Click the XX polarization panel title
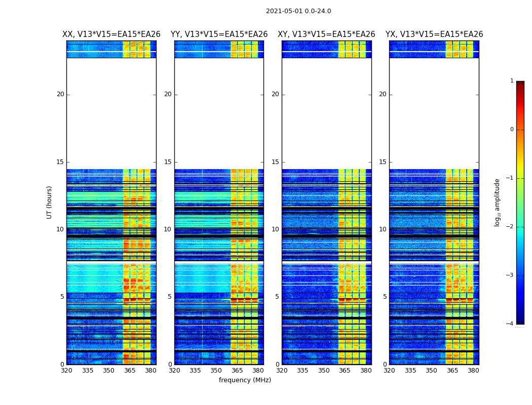This screenshot has width=532, height=405. [x=111, y=34]
